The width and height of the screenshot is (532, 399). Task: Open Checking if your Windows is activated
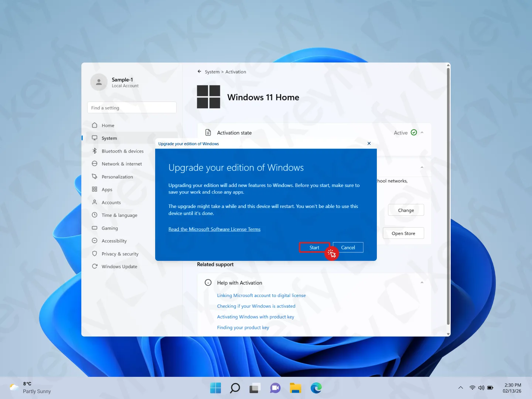coord(256,306)
